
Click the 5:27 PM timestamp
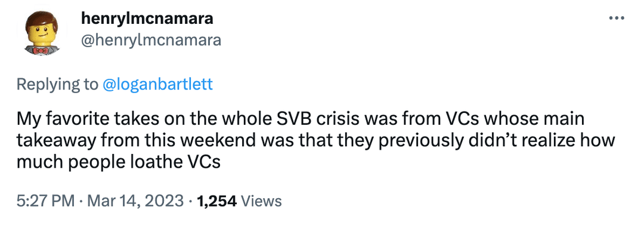(x=45, y=201)
